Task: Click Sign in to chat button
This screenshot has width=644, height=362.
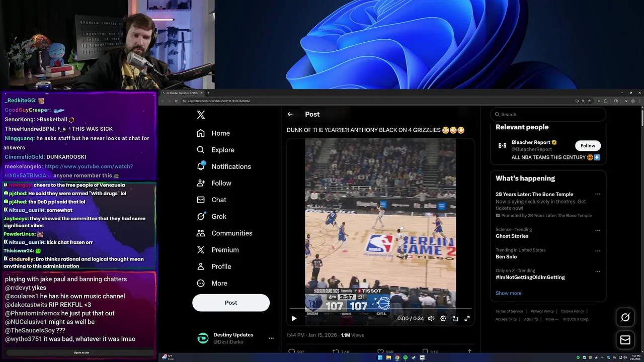Action: [x=82, y=352]
